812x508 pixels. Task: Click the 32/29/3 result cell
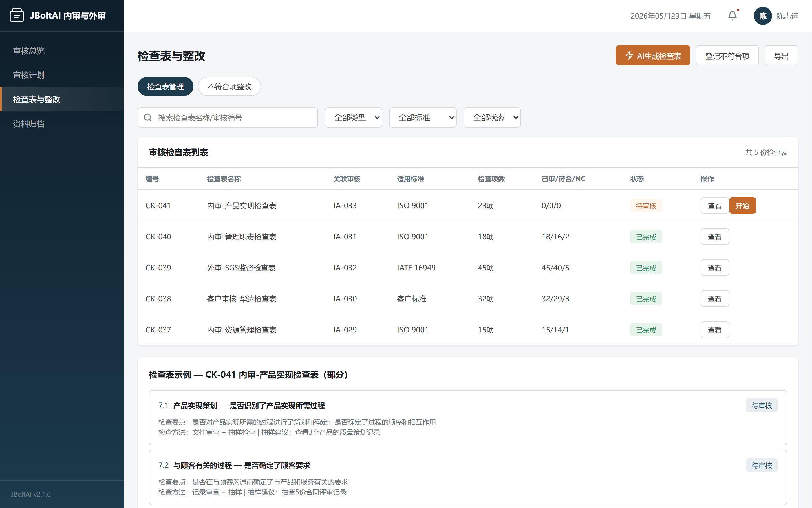[x=555, y=299]
